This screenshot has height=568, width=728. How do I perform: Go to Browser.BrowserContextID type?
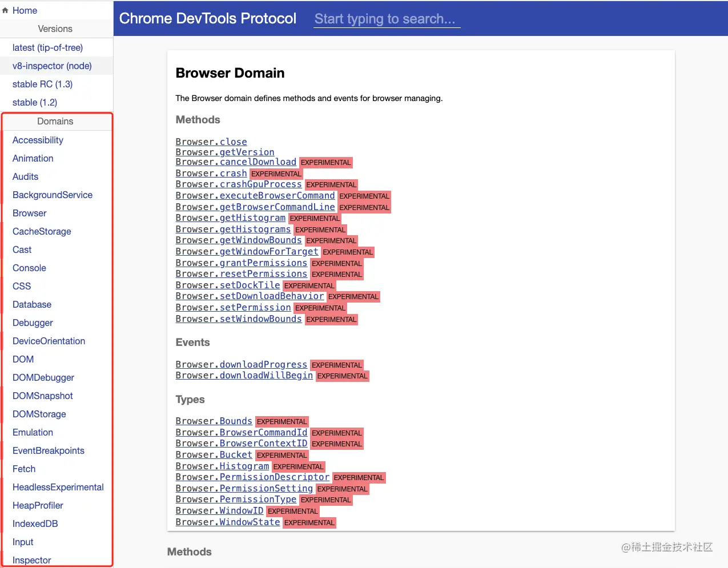click(242, 443)
